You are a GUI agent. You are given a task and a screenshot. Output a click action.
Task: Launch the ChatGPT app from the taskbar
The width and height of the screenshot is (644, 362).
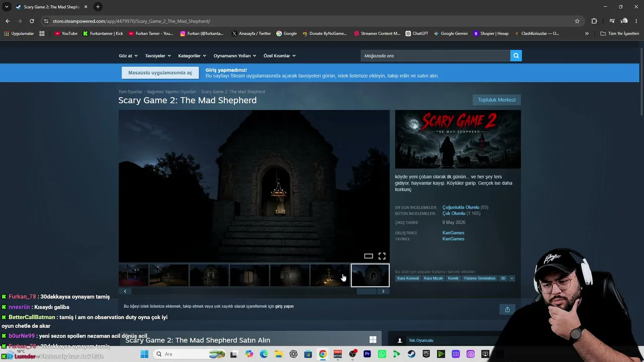[x=293, y=354]
